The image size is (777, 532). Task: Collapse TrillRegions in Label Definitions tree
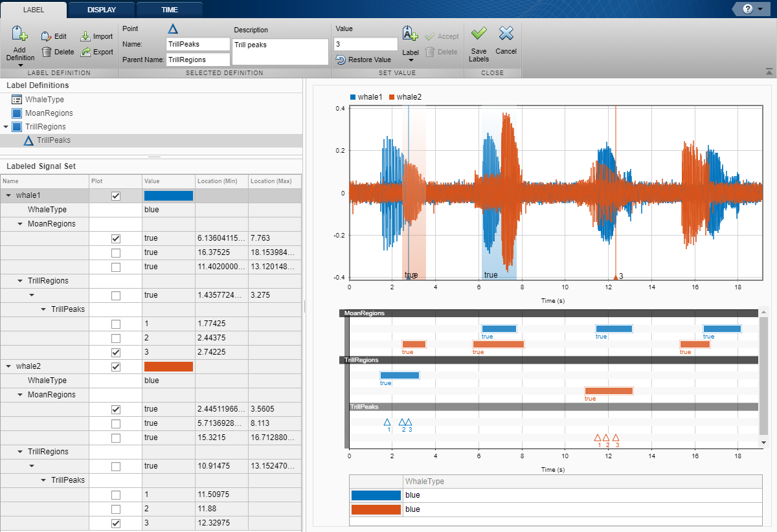(6, 127)
